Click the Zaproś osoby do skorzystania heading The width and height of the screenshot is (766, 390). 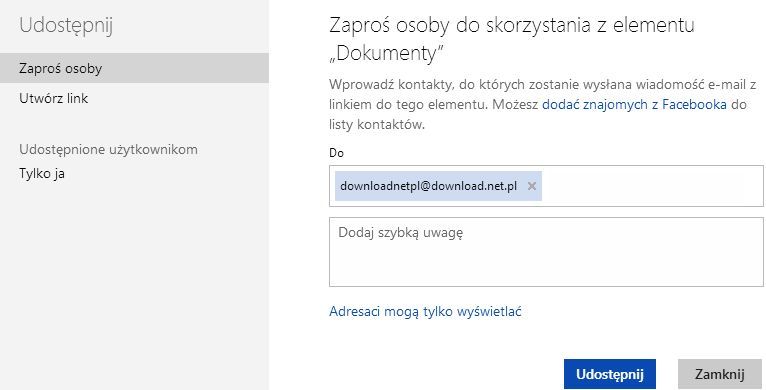click(x=511, y=39)
